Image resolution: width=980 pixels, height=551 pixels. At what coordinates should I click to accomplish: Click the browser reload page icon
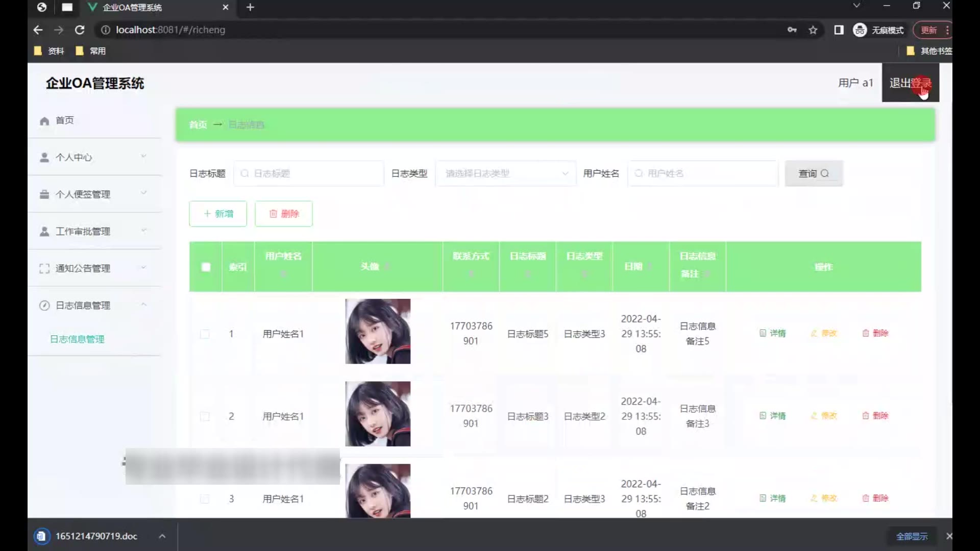(80, 30)
